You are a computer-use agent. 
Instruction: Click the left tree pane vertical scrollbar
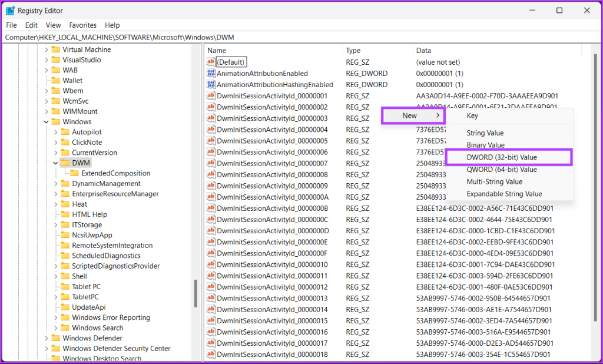pyautogui.click(x=196, y=293)
